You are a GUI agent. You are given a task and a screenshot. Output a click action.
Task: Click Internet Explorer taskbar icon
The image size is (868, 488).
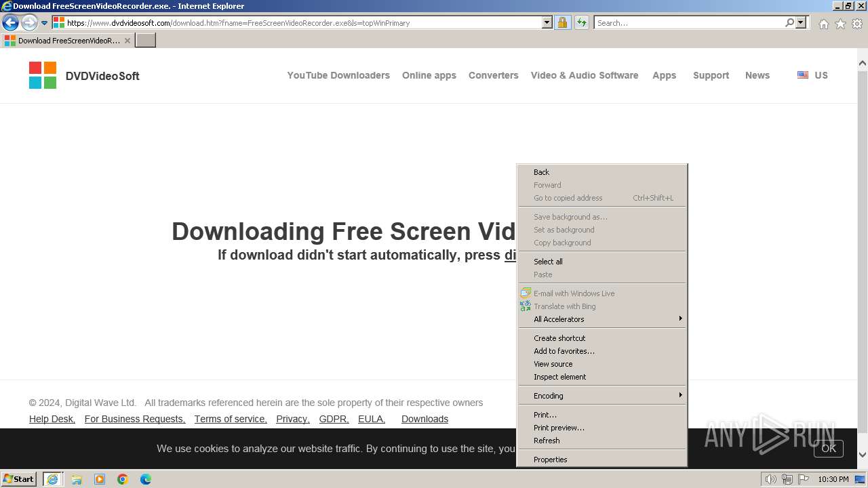[53, 479]
